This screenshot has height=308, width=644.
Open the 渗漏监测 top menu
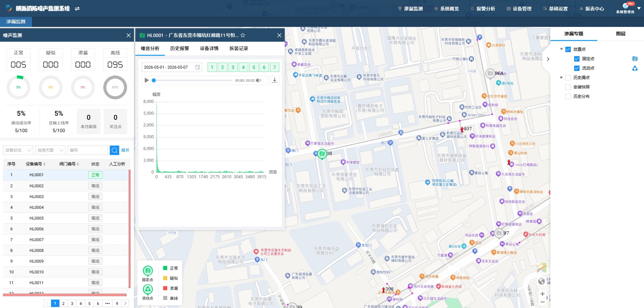[x=410, y=9]
